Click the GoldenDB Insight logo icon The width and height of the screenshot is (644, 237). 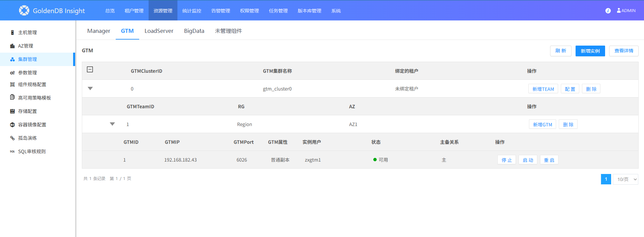pos(24,10)
